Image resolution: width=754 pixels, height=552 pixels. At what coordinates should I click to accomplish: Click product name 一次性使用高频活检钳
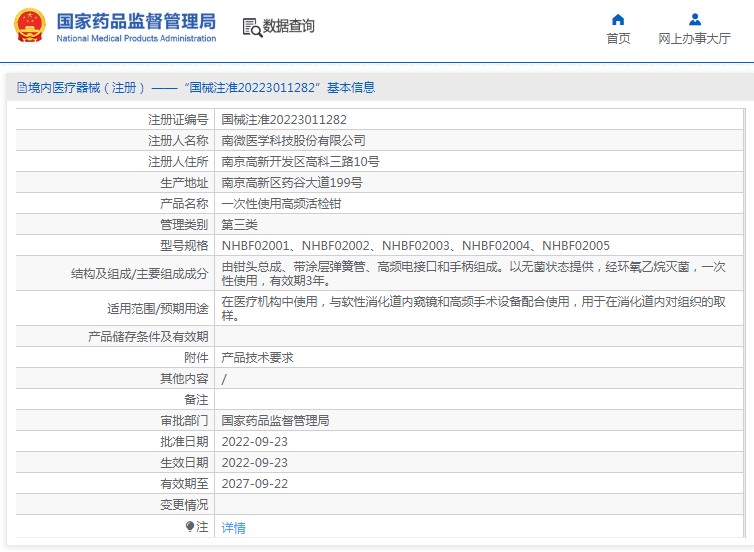[281, 204]
